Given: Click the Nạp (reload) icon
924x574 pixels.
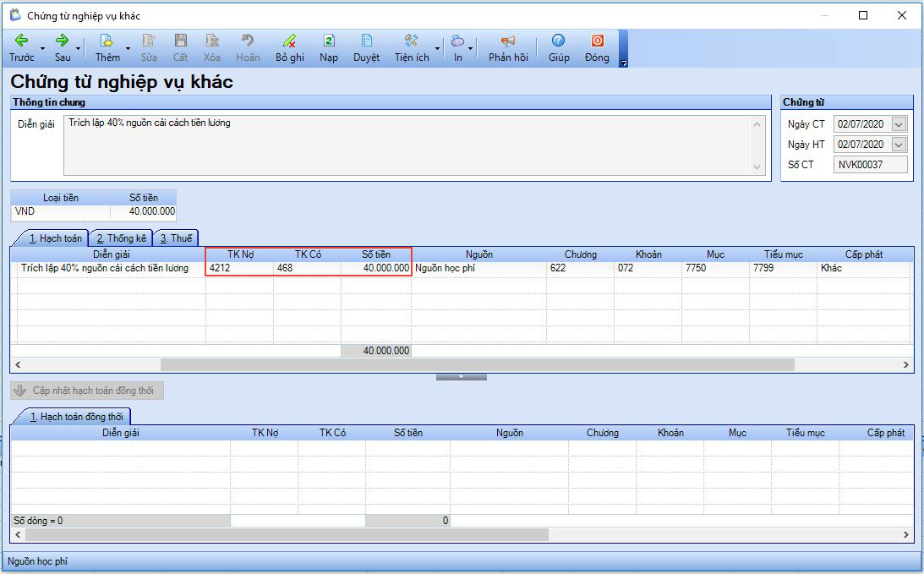Looking at the screenshot, I should coord(329,41).
